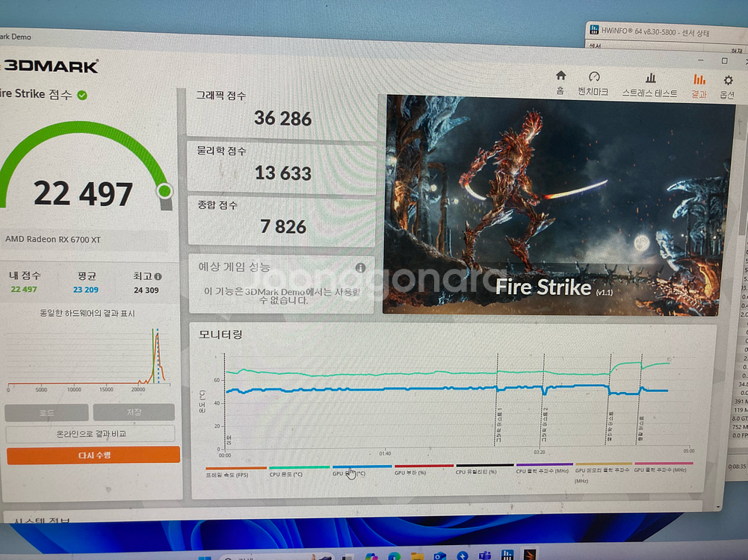Go to the 홈 (Home) navigation icon
The height and width of the screenshot is (560, 748).
[x=560, y=75]
